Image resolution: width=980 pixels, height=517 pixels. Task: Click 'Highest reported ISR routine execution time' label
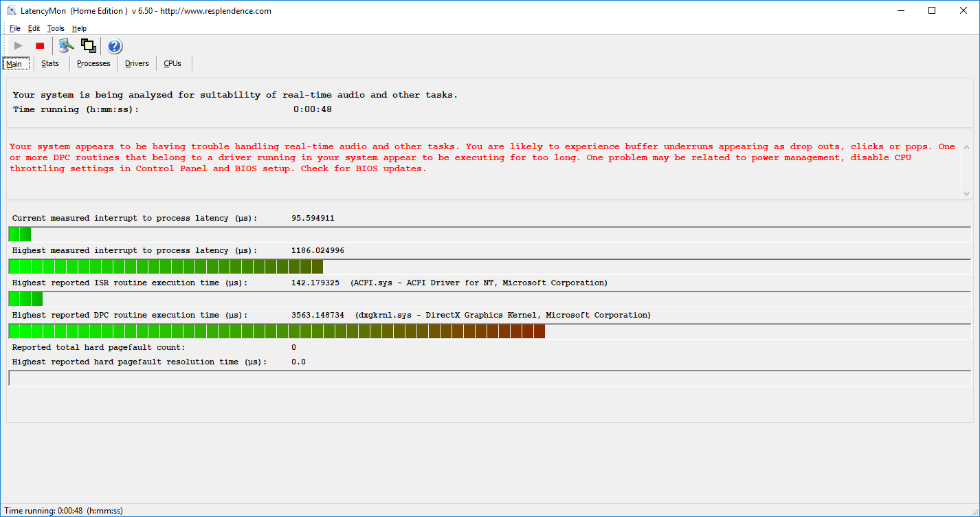click(x=130, y=283)
